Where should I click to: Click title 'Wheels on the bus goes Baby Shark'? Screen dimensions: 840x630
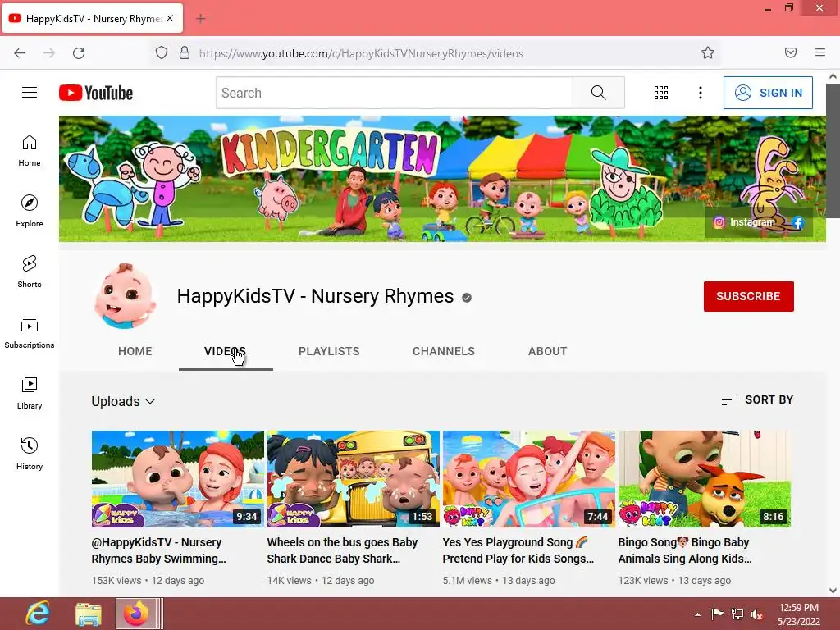(x=342, y=550)
